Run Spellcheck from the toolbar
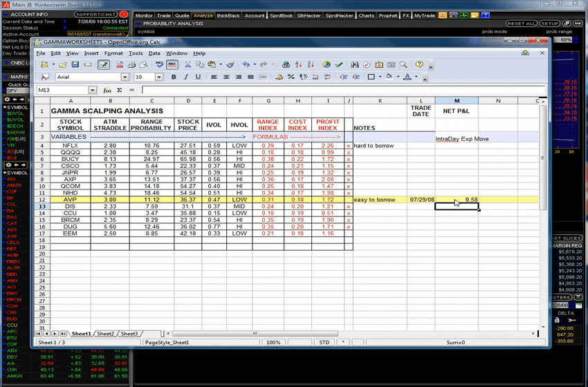Image resolution: width=588 pixels, height=387 pixels. click(159, 64)
